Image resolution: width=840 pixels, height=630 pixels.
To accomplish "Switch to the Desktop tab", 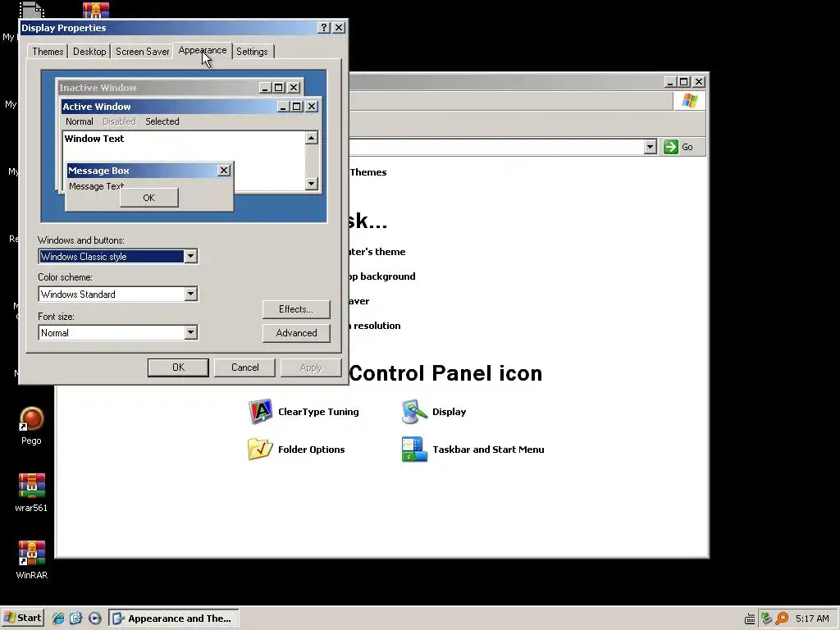I will (x=89, y=52).
